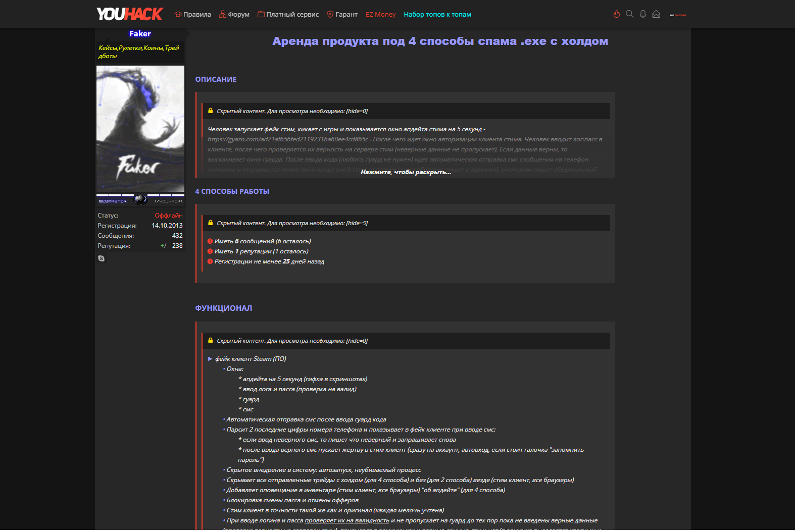Screen dimensions: 795x532
Task: Click the YouHack site logo
Action: [x=130, y=14]
